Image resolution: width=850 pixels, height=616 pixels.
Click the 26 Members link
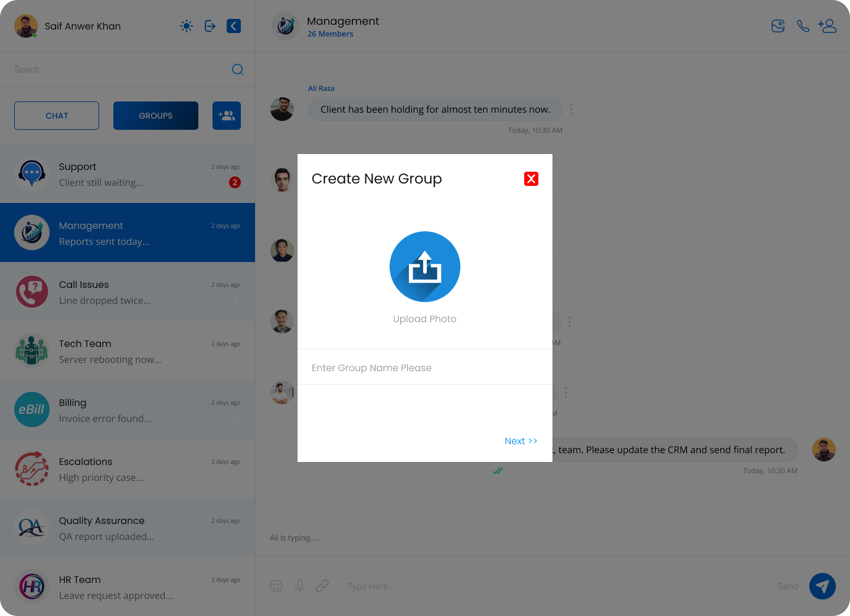coord(330,34)
